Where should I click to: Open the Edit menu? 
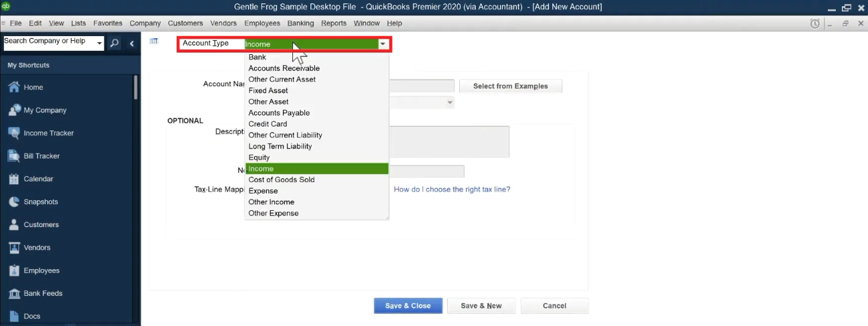tap(35, 23)
